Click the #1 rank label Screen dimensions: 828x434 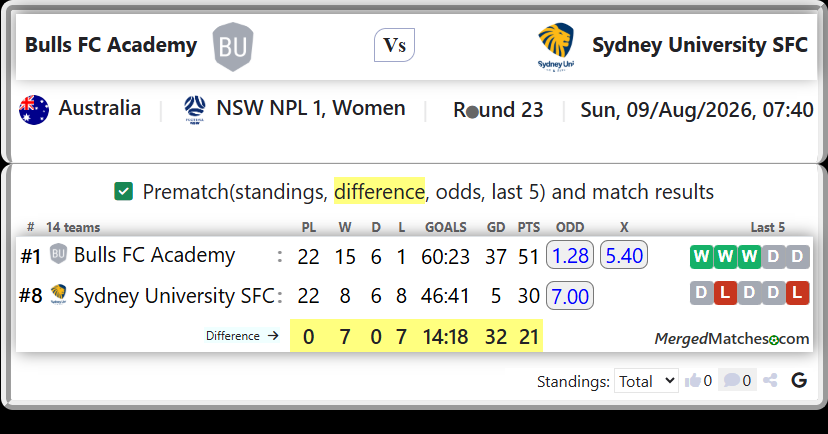click(31, 257)
